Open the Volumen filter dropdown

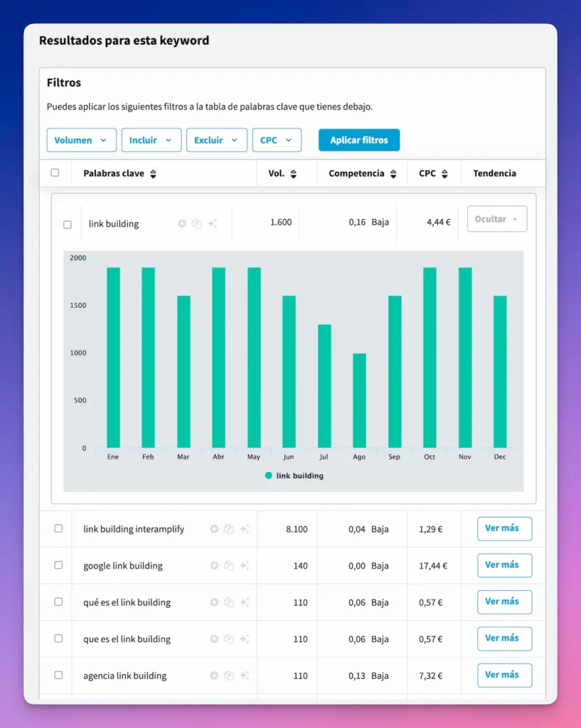81,140
